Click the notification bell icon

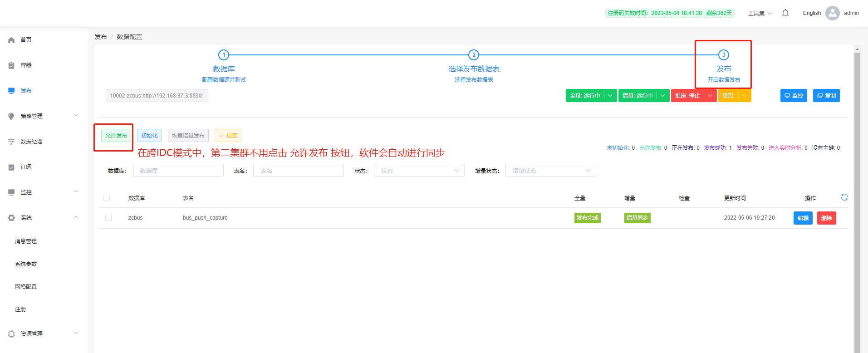point(785,13)
